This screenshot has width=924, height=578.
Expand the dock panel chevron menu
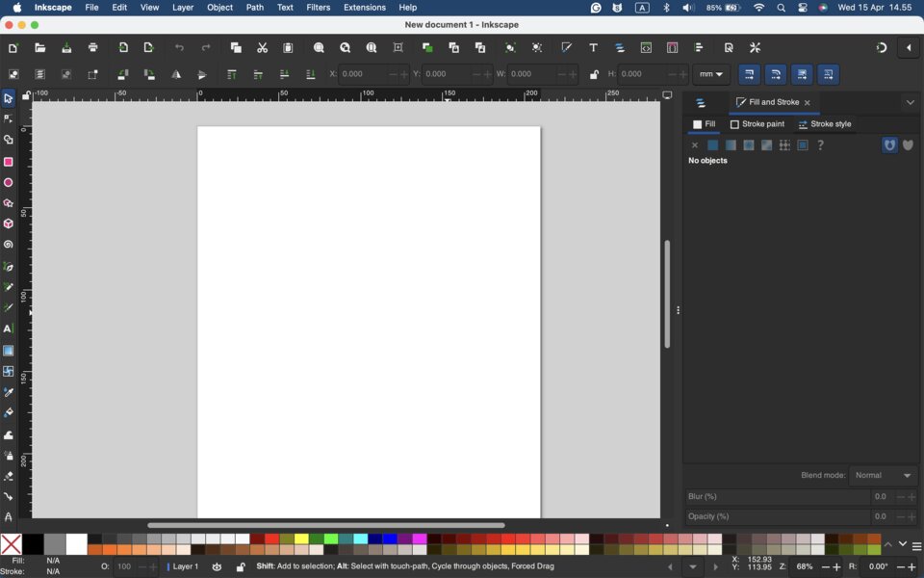coord(911,103)
